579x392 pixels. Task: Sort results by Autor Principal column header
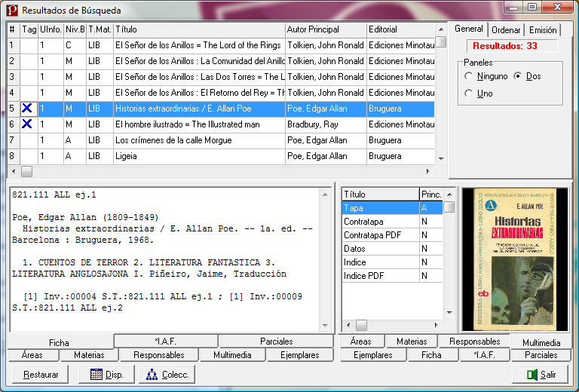coord(324,29)
